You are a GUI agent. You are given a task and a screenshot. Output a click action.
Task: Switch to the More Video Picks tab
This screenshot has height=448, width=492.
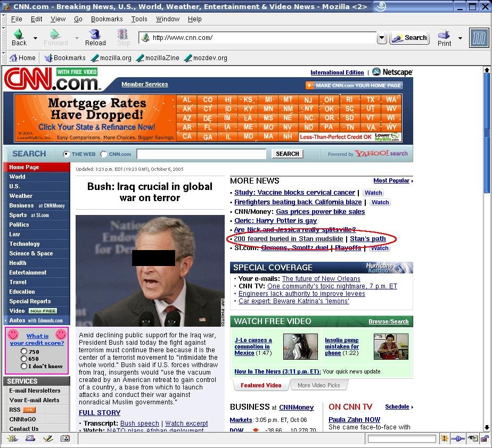pyautogui.click(x=318, y=385)
